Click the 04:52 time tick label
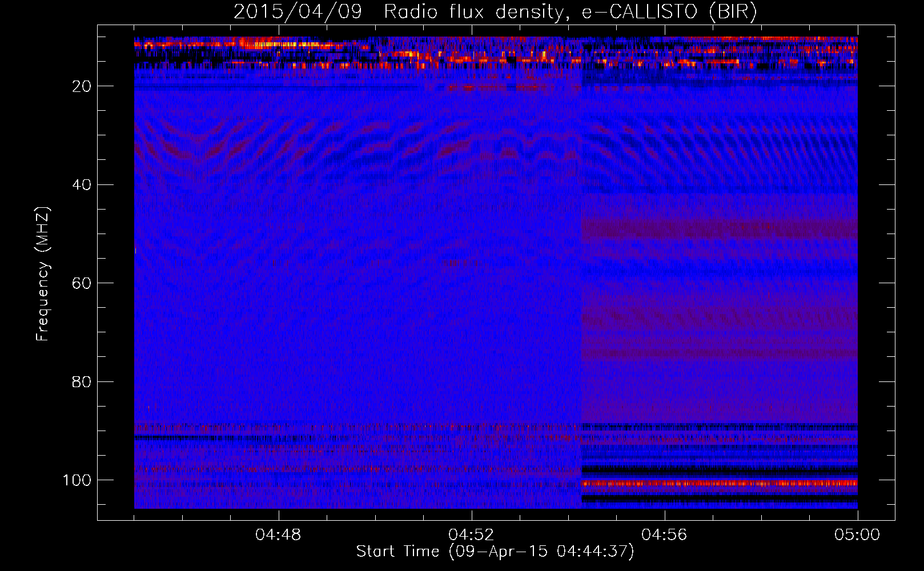Screen dimensions: 924x571 [471, 535]
